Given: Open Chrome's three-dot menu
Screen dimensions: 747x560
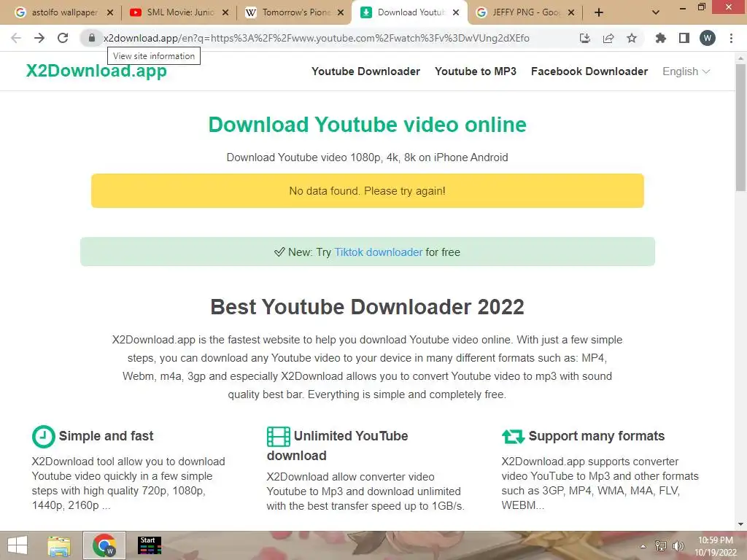Looking at the screenshot, I should tap(731, 38).
